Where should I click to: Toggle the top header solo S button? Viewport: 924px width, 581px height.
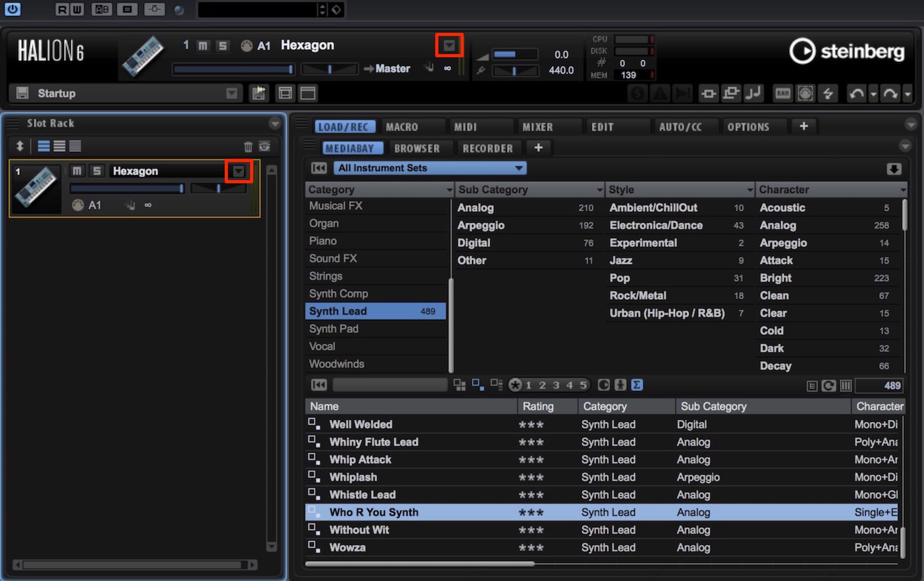pos(222,46)
